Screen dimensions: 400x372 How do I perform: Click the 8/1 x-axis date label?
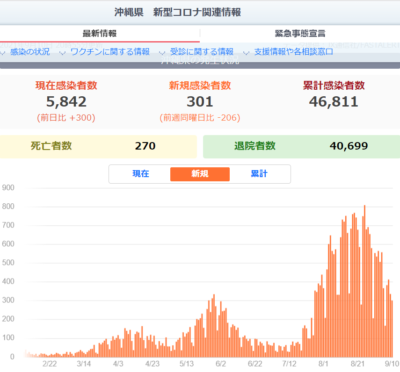[323, 364]
